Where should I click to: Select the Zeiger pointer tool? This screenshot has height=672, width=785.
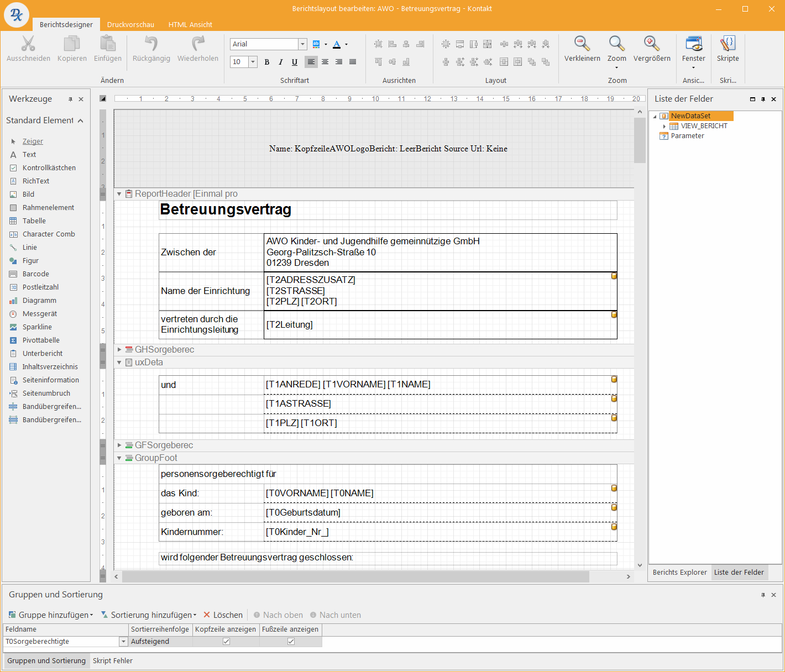click(33, 141)
